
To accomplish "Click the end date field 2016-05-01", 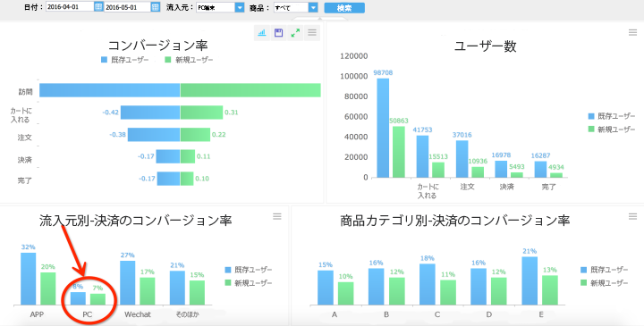I will 127,7.
